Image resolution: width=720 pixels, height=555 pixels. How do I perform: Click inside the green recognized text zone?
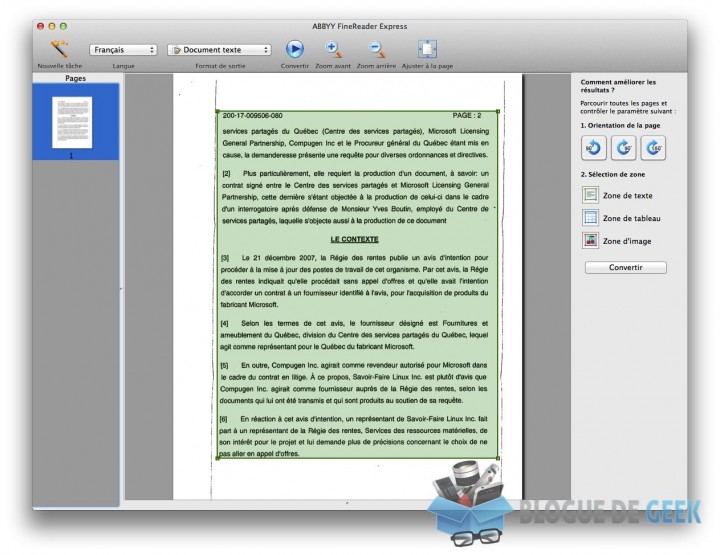[358, 285]
